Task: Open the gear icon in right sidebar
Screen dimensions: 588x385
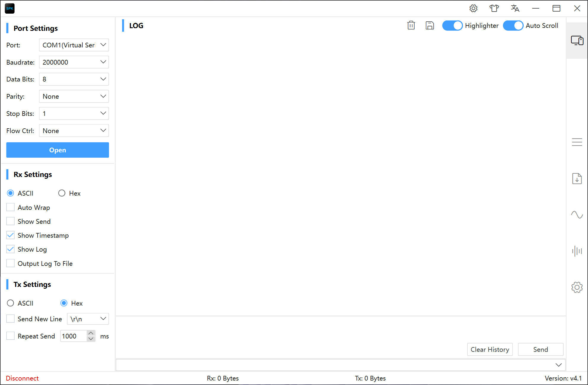Action: 577,287
